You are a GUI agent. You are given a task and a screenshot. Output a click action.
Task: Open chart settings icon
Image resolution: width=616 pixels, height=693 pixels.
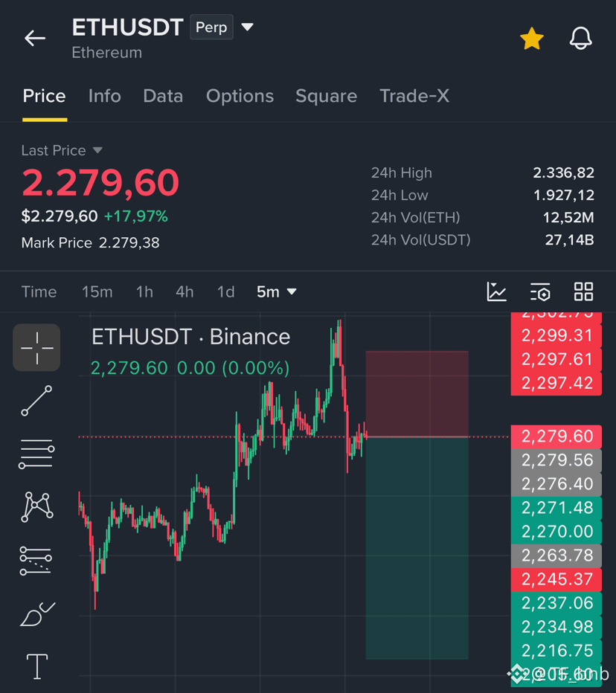pos(540,291)
